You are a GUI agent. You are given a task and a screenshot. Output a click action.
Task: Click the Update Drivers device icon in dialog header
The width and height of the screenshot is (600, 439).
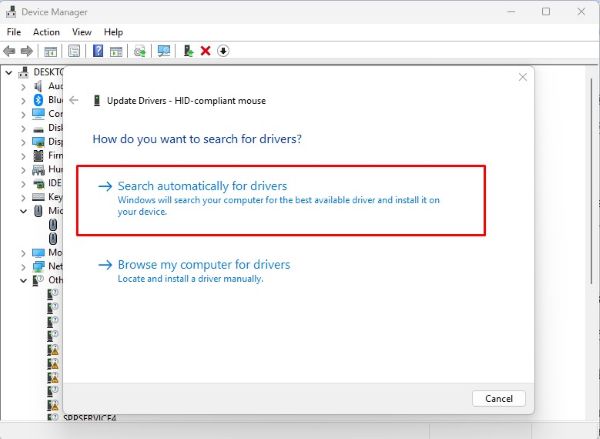(97, 101)
